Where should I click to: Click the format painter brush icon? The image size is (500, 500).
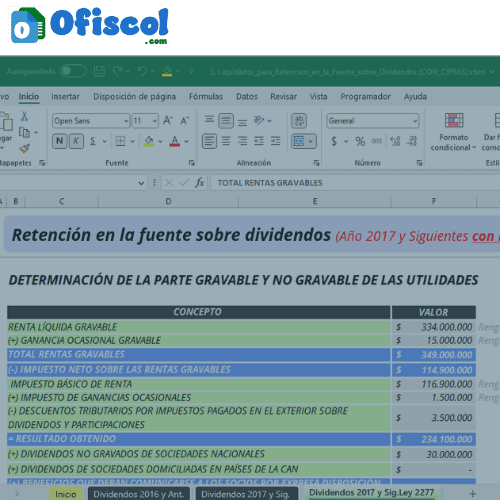[x=24, y=148]
